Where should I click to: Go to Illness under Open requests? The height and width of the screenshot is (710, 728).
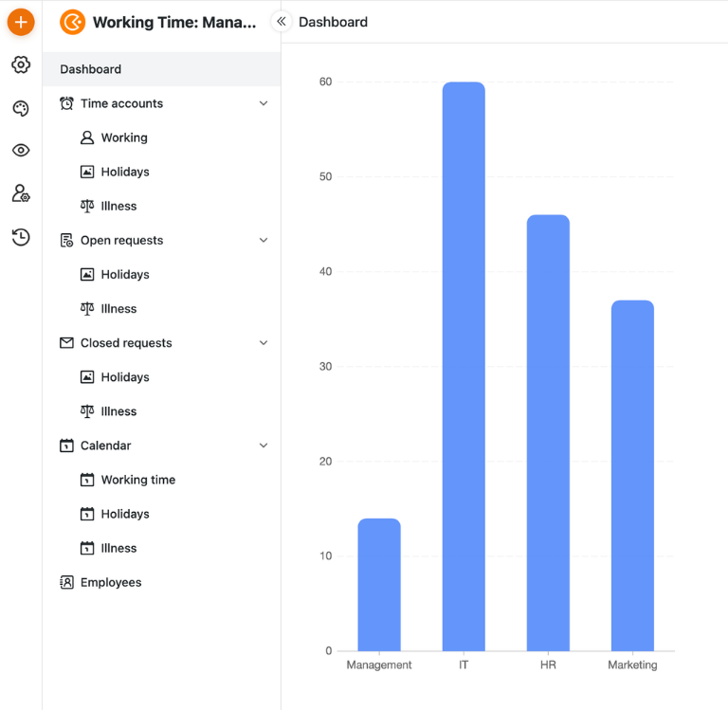(x=118, y=309)
